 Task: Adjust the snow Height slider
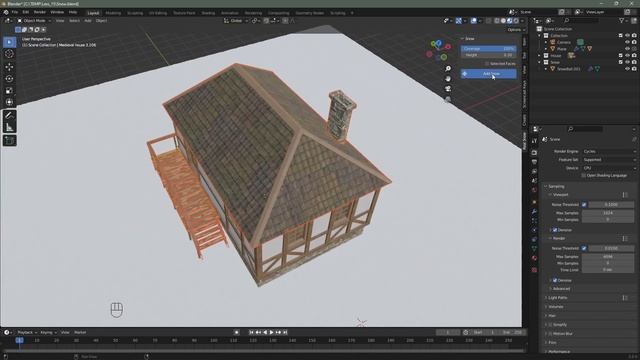[489, 55]
